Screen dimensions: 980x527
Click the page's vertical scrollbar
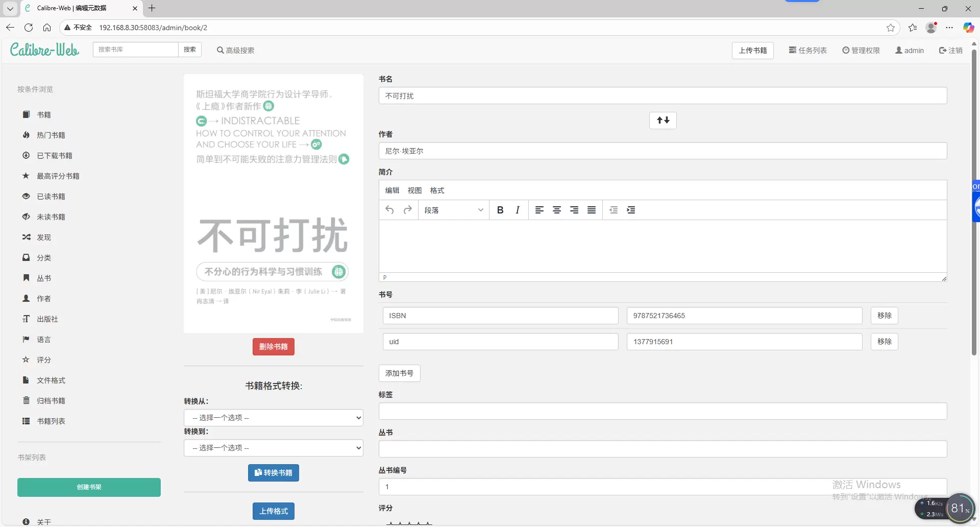[x=974, y=204]
